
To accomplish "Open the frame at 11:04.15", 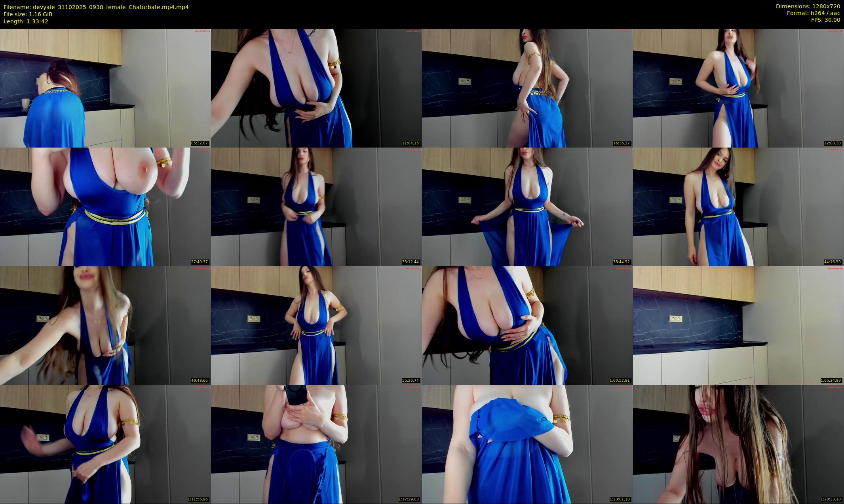I will [x=316, y=88].
